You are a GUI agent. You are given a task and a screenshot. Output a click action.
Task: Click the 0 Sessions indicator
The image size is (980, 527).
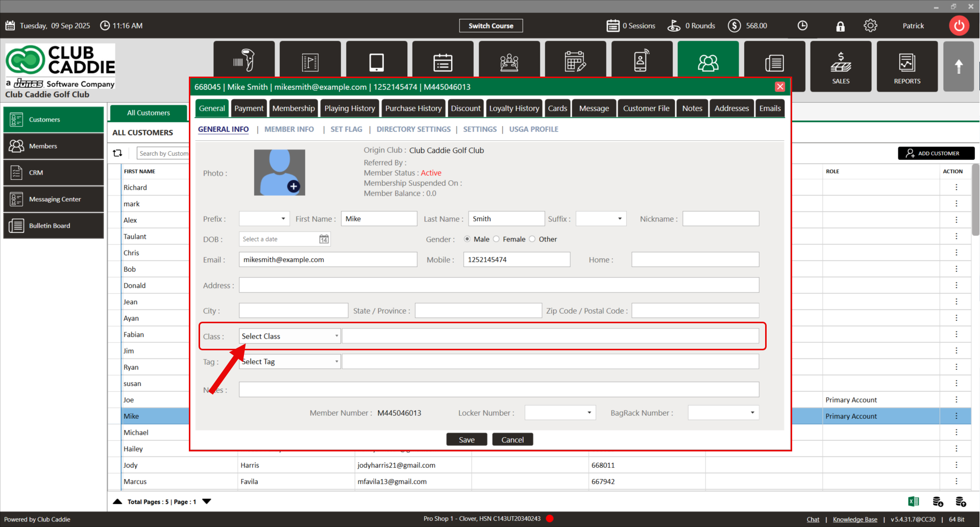click(x=631, y=26)
